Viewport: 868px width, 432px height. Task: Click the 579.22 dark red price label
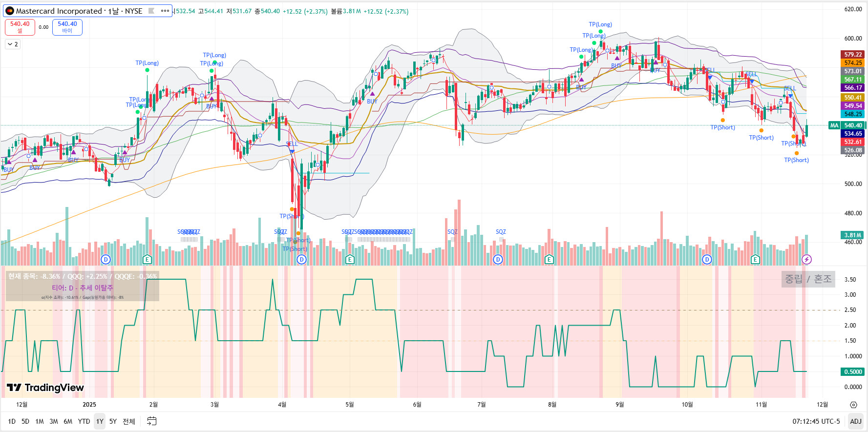pos(853,55)
